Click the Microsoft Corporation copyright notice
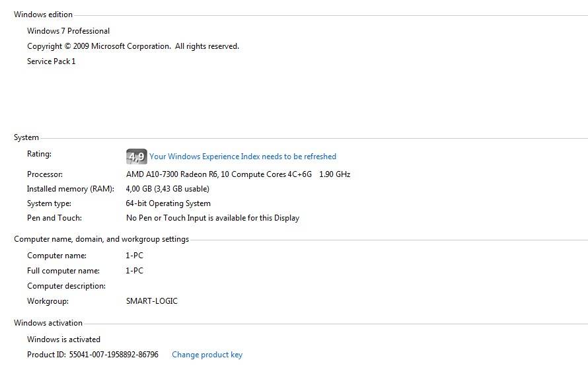 point(133,46)
